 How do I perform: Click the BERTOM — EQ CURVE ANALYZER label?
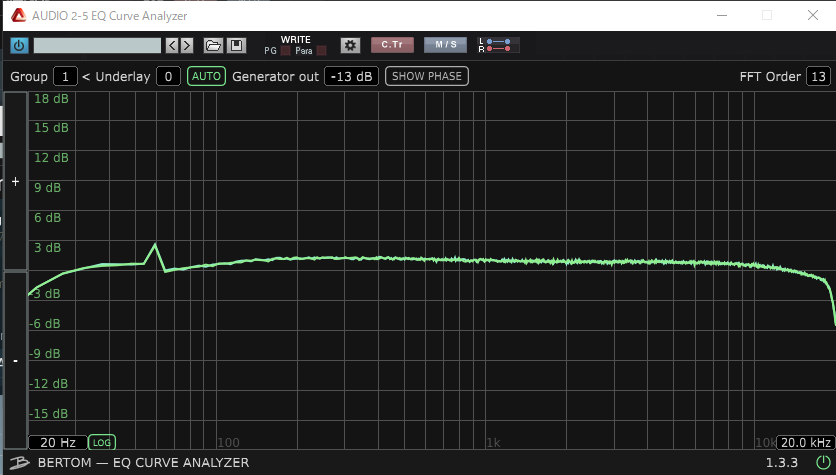click(x=143, y=462)
